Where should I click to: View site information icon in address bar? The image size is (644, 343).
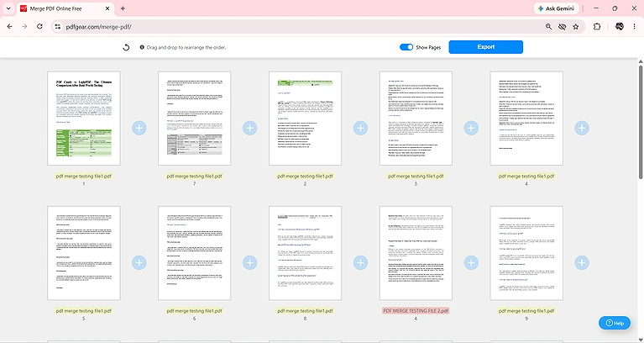57,26
